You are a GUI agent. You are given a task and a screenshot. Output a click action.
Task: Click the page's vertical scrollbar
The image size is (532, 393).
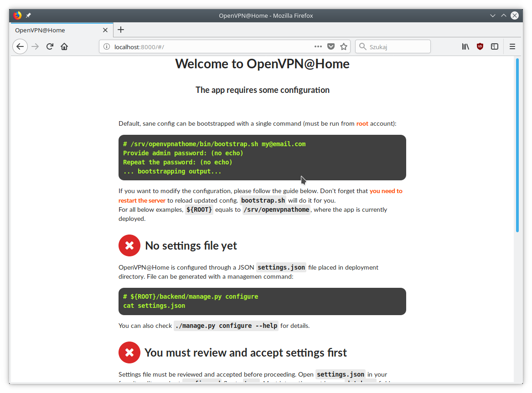(x=517, y=145)
